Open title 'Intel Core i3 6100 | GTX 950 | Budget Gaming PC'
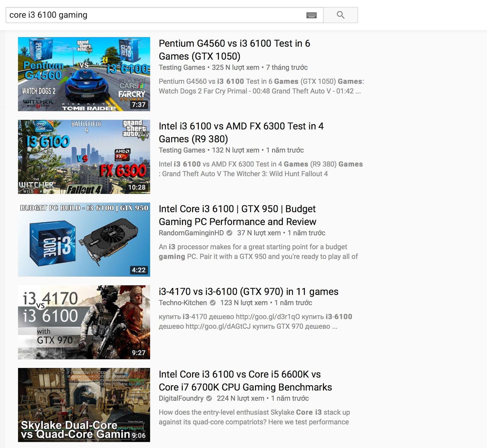Image resolution: width=487 pixels, height=448 pixels. coord(237,215)
